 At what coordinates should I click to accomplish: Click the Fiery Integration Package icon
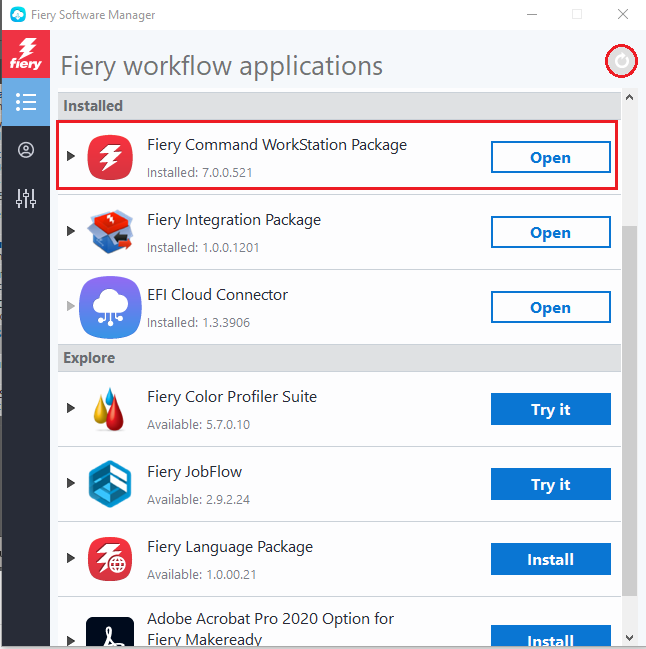110,232
